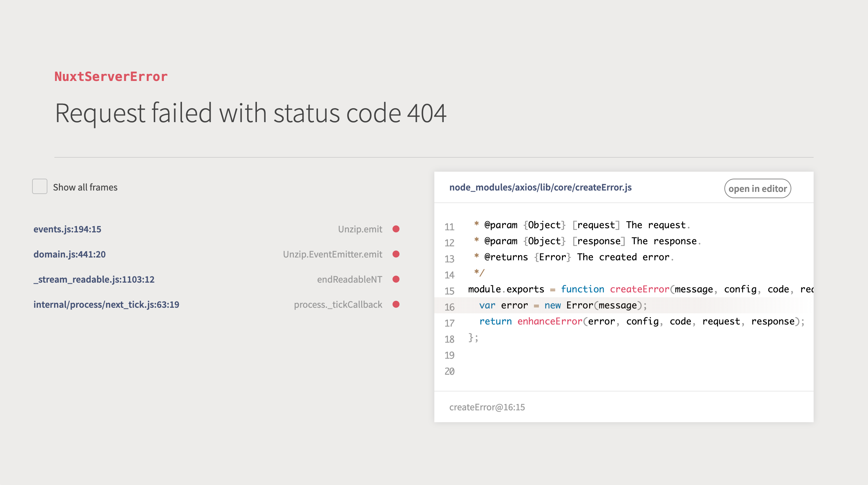The width and height of the screenshot is (868, 485).
Task: Open the internal/process/next_tick.js:63:19 frame
Action: pos(106,305)
